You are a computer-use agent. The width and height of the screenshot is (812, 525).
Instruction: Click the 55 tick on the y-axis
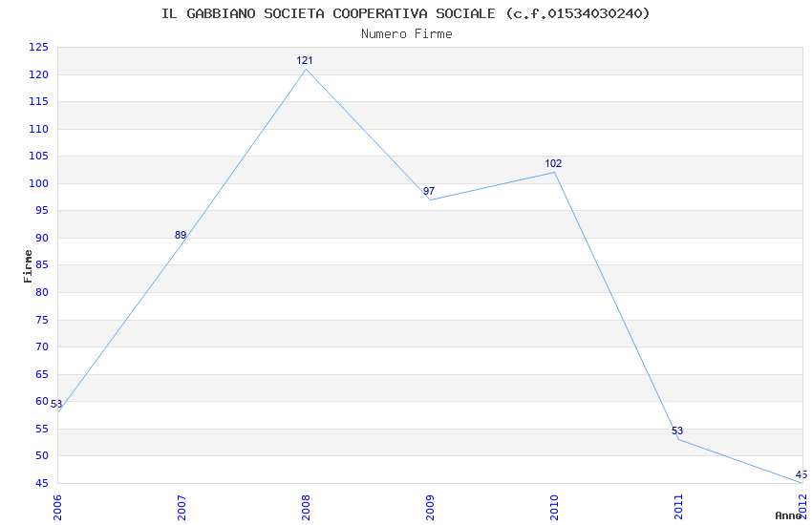pyautogui.click(x=41, y=429)
